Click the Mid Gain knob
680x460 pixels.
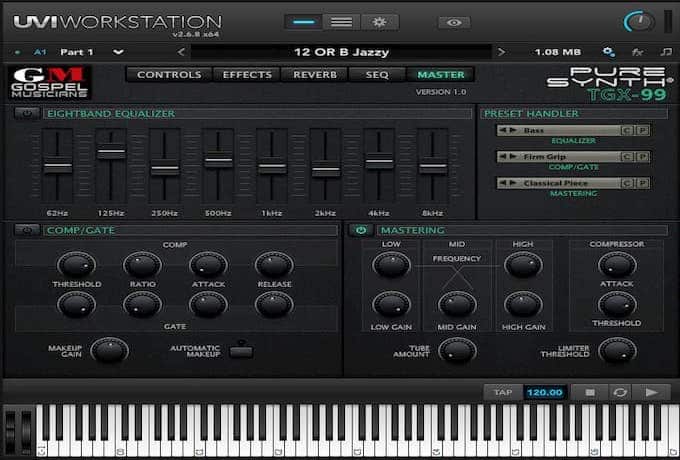tap(457, 304)
